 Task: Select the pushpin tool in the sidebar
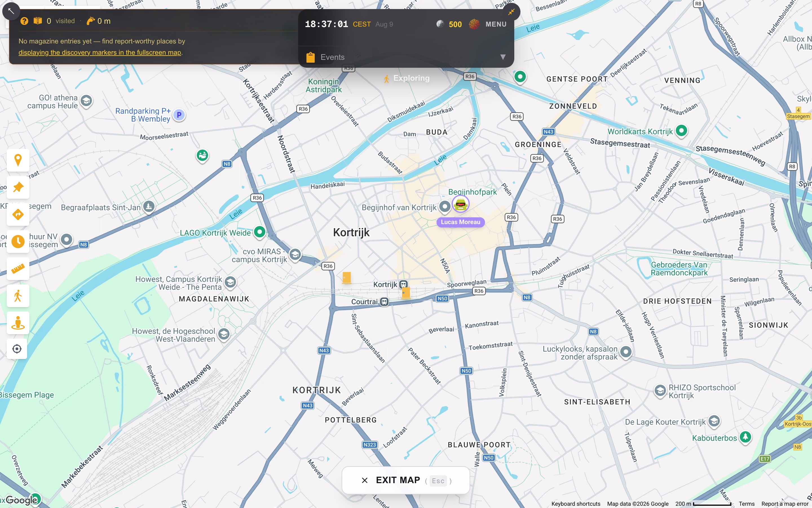(18, 187)
